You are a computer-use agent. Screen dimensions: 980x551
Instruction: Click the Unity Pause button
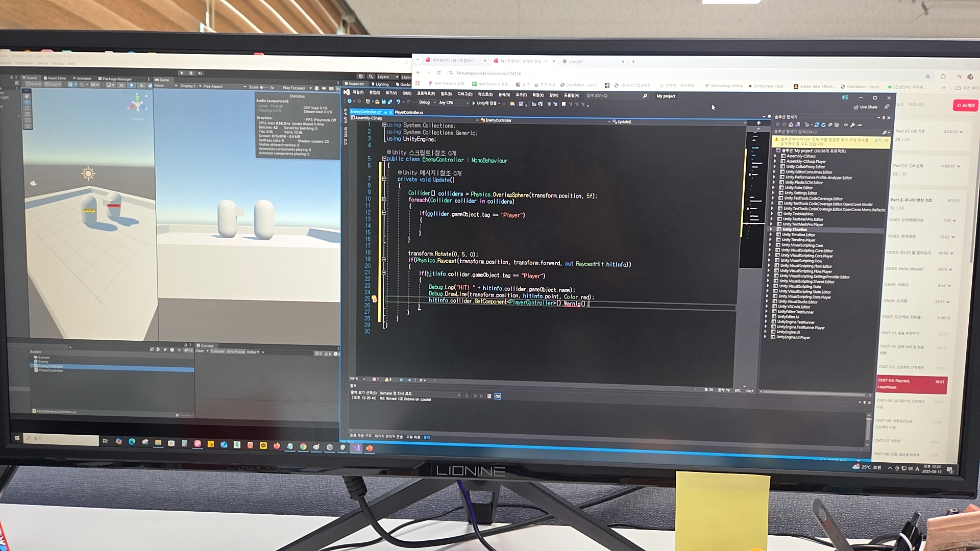(x=191, y=73)
